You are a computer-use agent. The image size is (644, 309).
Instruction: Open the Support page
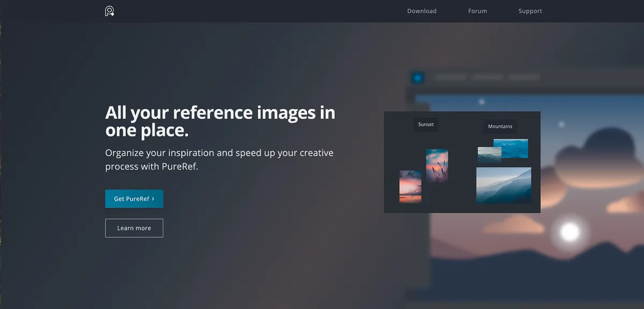pyautogui.click(x=530, y=11)
